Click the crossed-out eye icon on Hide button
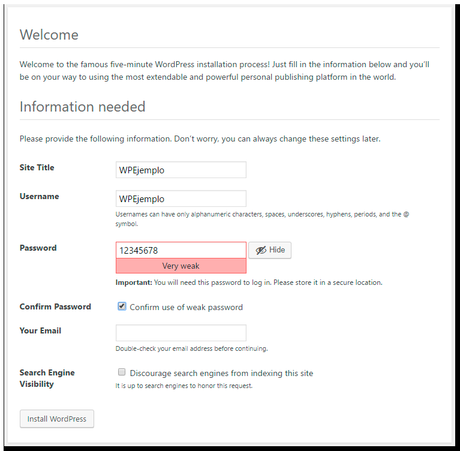 click(x=261, y=250)
